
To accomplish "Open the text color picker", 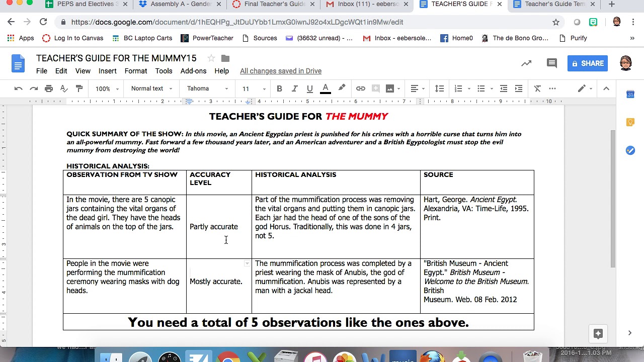I will (326, 88).
